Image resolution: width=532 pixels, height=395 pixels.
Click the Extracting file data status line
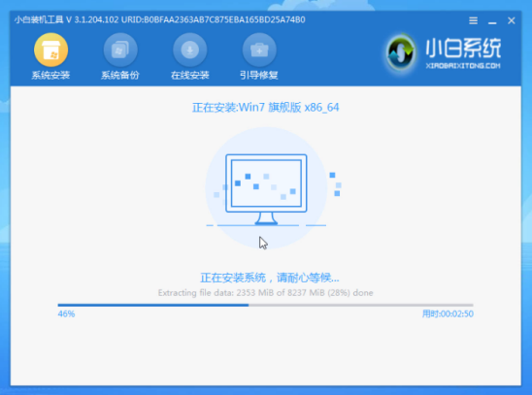pos(266,292)
